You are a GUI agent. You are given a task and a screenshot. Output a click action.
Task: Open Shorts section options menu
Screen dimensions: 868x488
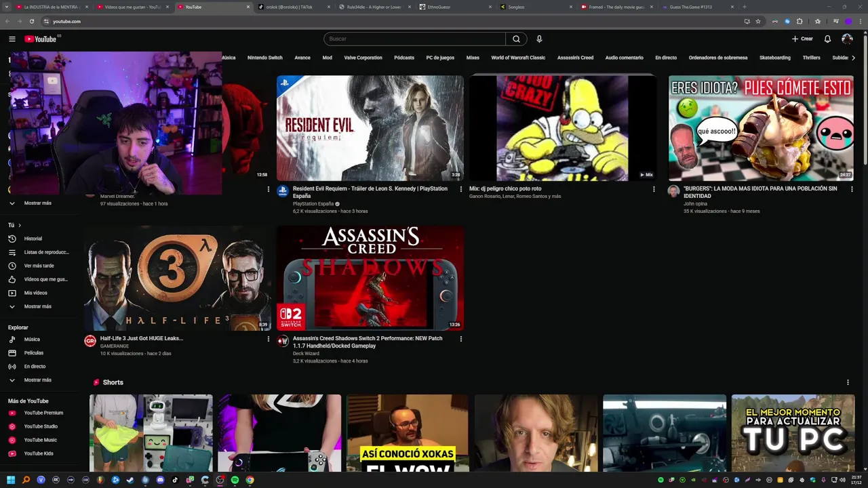click(x=848, y=382)
